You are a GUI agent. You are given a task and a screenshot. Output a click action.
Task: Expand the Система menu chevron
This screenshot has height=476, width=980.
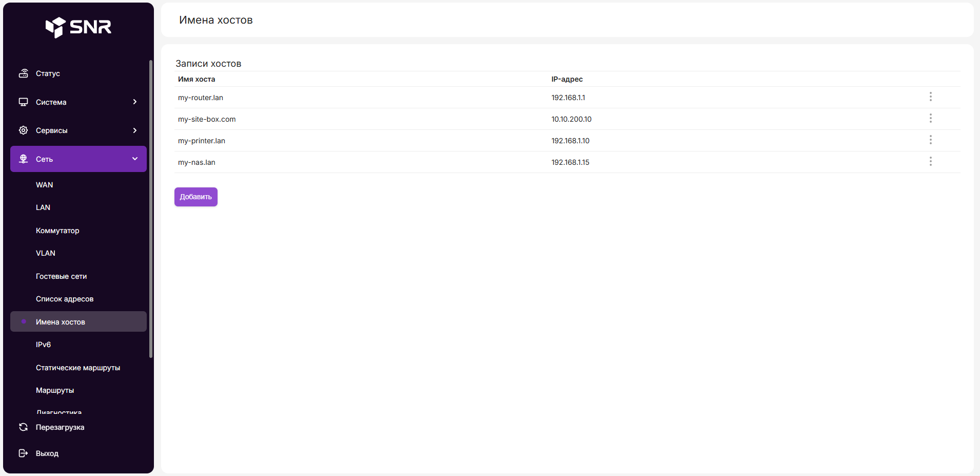[x=135, y=102]
